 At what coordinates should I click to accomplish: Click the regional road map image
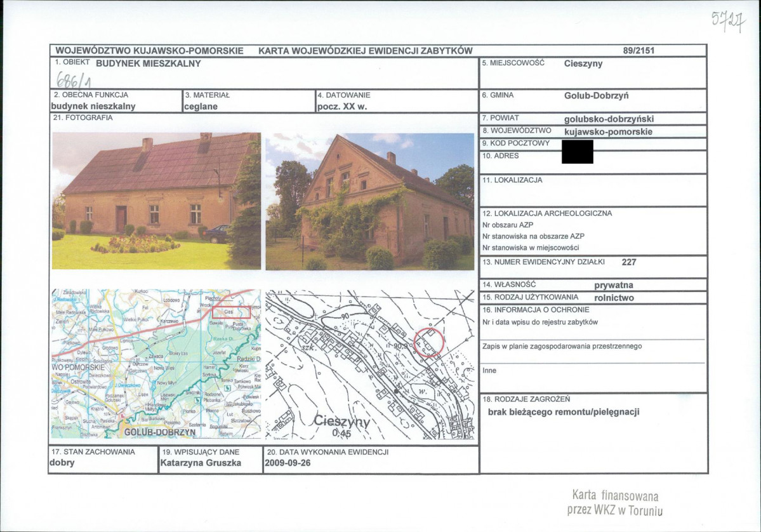(156, 364)
